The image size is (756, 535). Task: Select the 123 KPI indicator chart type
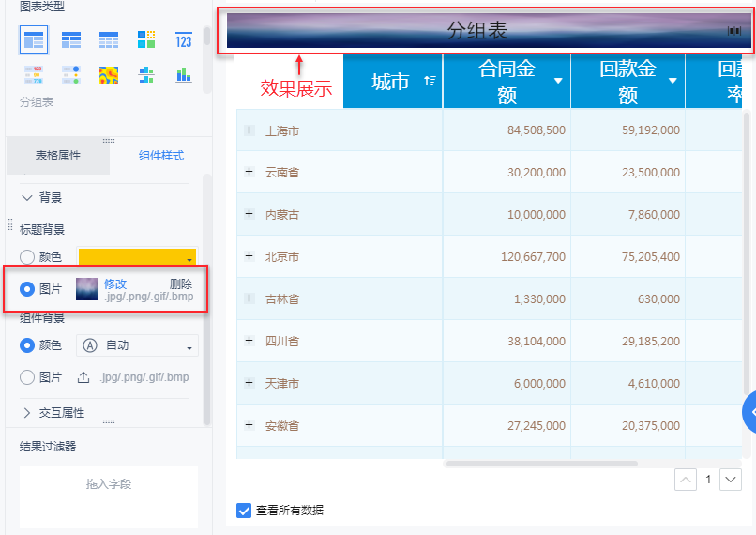pos(184,39)
